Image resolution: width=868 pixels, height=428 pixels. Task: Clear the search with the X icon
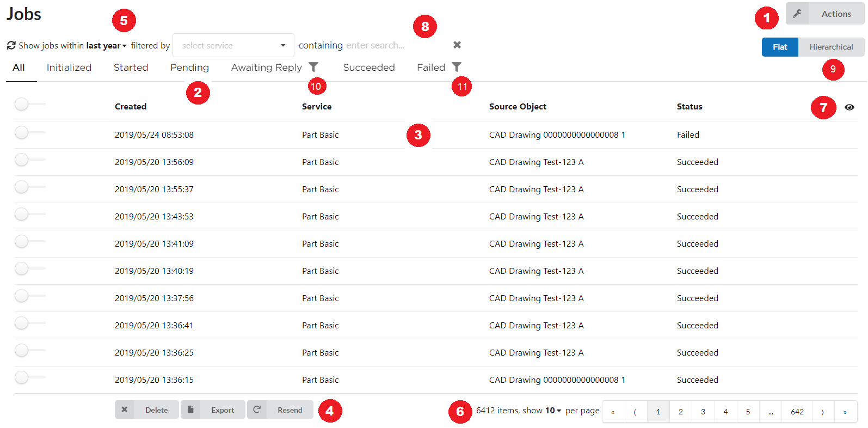coord(457,45)
